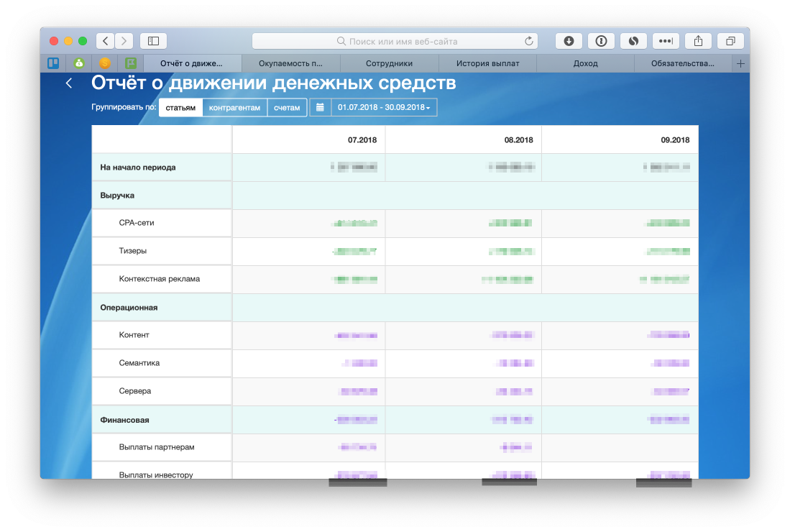Click the Семантика row label
The image size is (790, 532).
point(139,363)
